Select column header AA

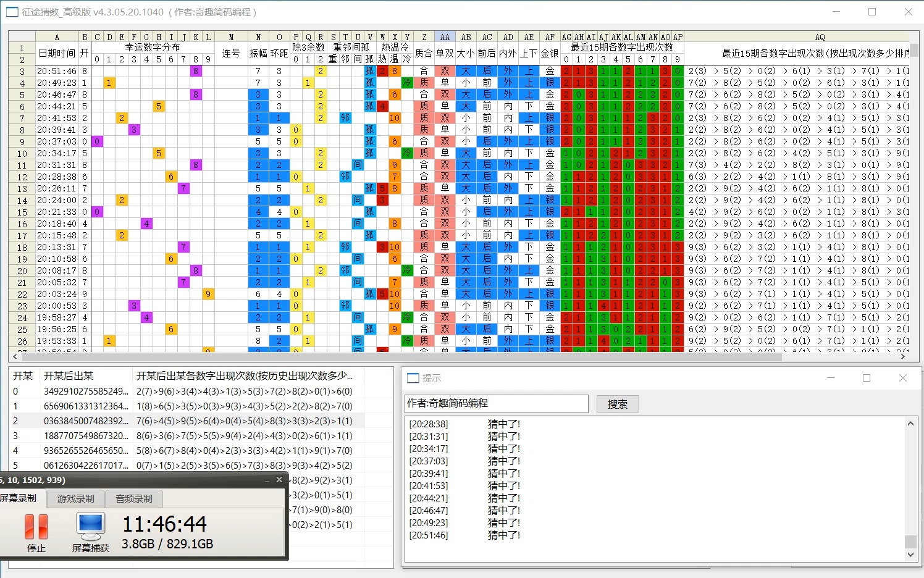pos(445,37)
